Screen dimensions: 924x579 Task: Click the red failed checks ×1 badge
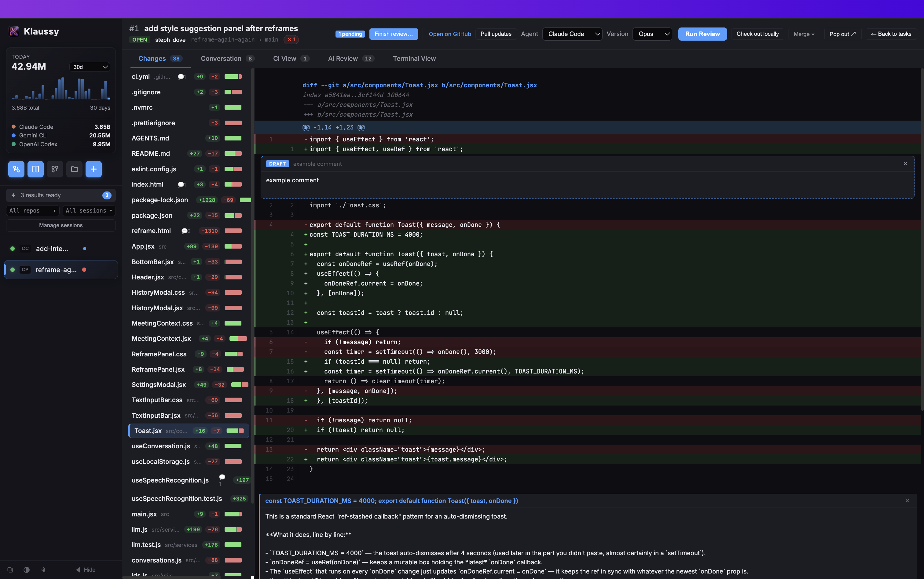[291, 39]
